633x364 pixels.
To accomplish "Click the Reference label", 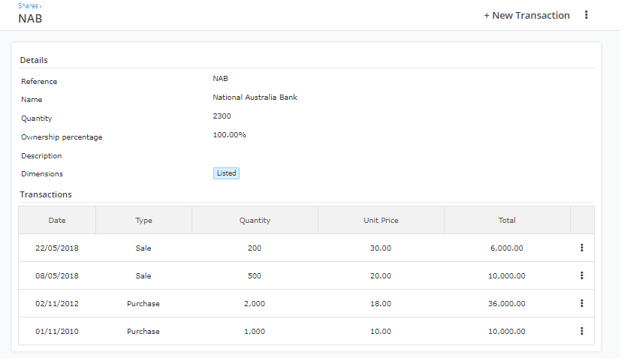I will (39, 82).
